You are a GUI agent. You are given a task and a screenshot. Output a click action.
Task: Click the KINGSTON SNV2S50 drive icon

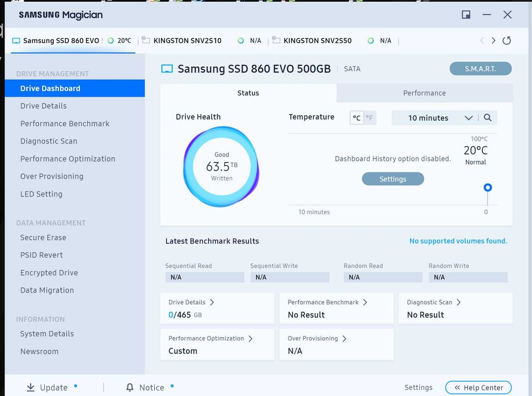tap(276, 40)
